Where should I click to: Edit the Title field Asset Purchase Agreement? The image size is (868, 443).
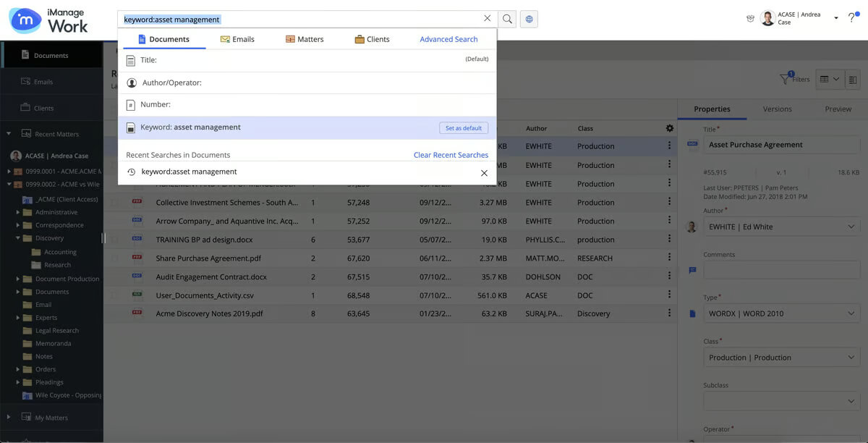coord(781,144)
